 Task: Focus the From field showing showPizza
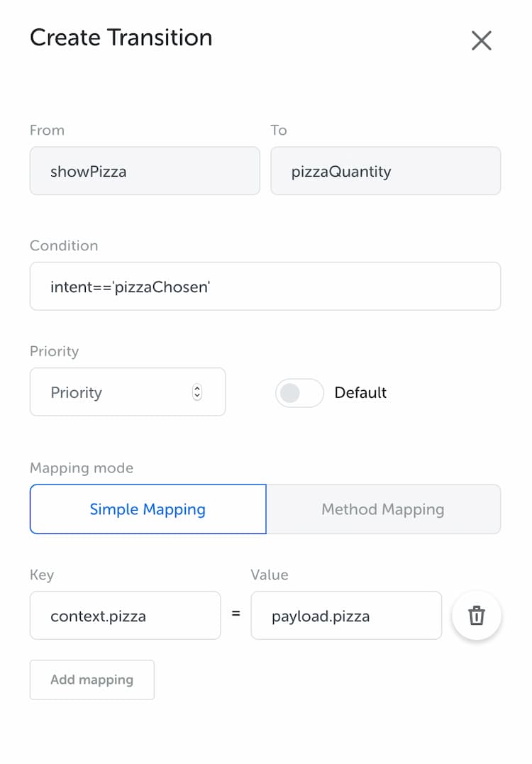[145, 171]
